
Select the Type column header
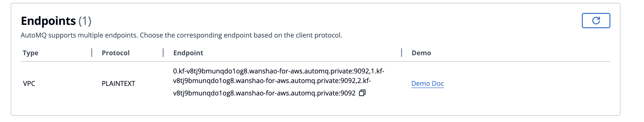(x=30, y=53)
